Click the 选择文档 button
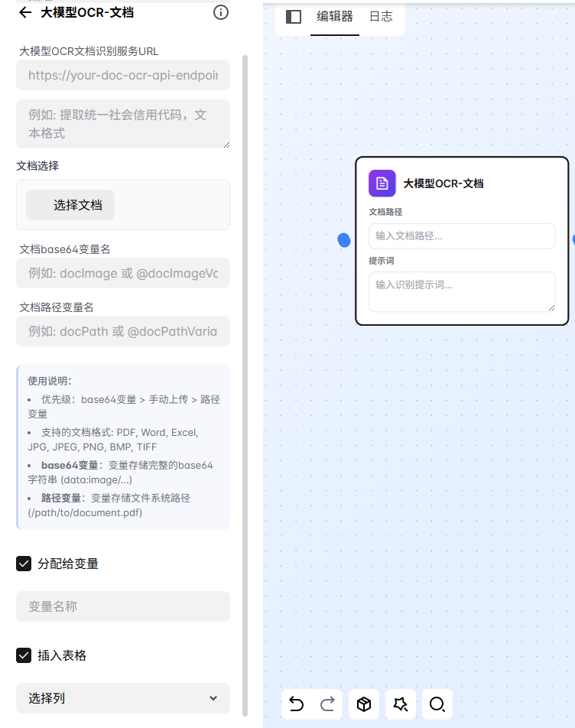Viewport: 575px width, 728px height. click(x=70, y=205)
